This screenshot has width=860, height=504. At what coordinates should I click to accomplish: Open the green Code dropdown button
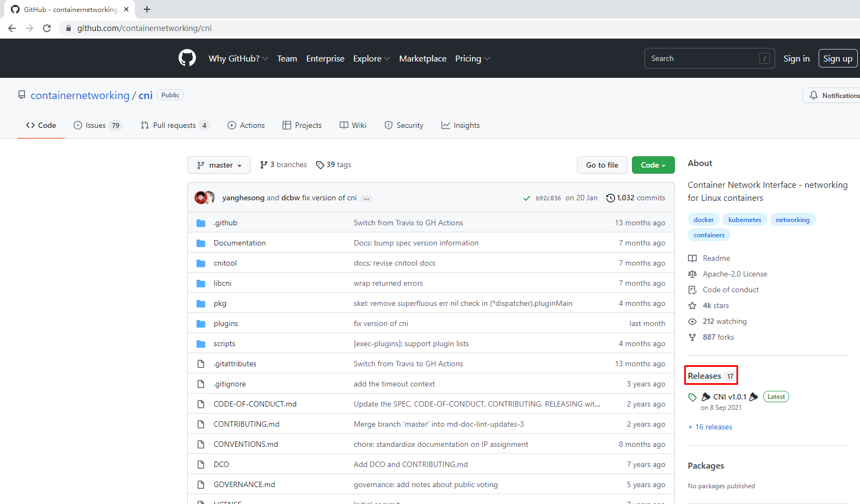coord(653,165)
